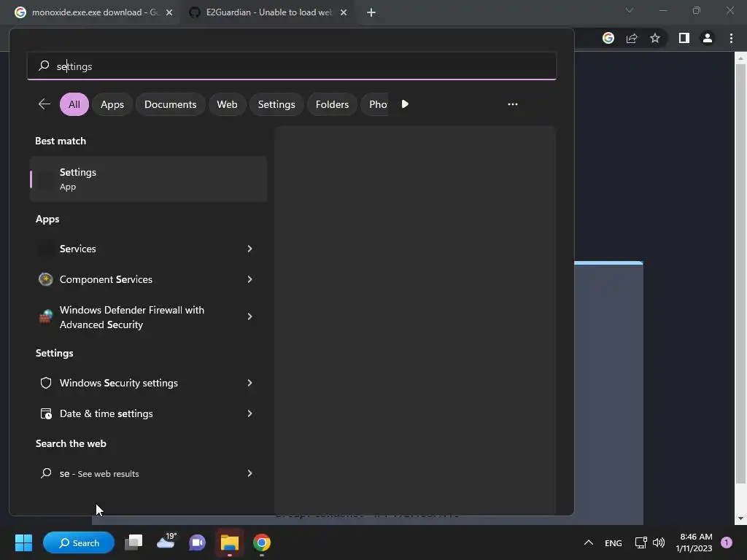
Task: Switch to Google Chrome on the taskbar
Action: [x=262, y=542]
